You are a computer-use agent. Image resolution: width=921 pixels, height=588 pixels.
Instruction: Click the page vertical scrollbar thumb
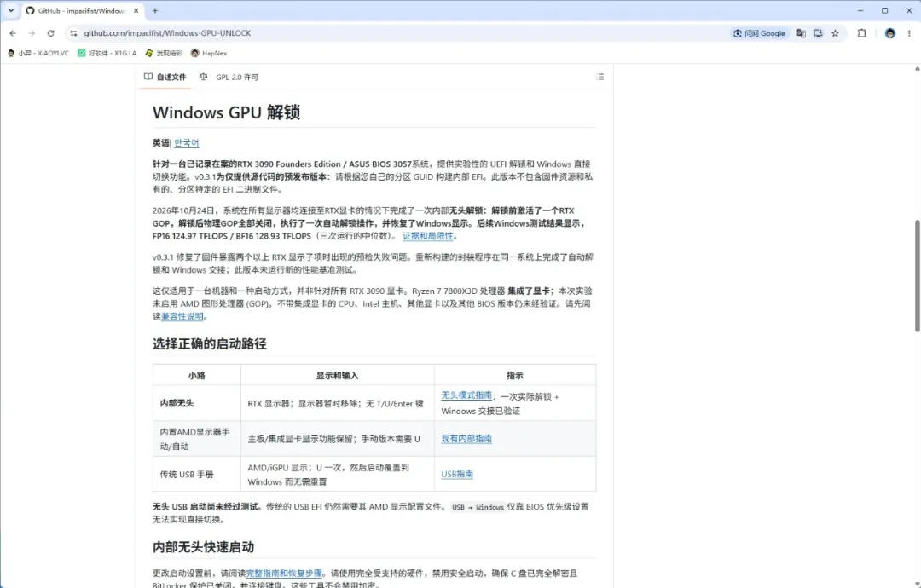click(918, 276)
